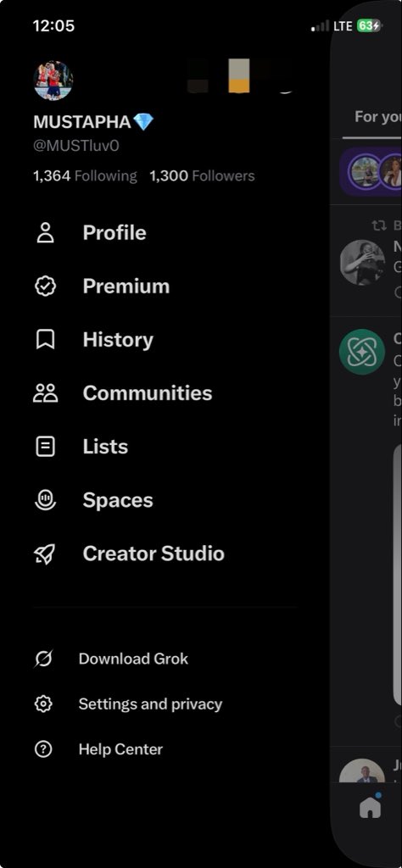Click the Help Center question mark icon

43,749
